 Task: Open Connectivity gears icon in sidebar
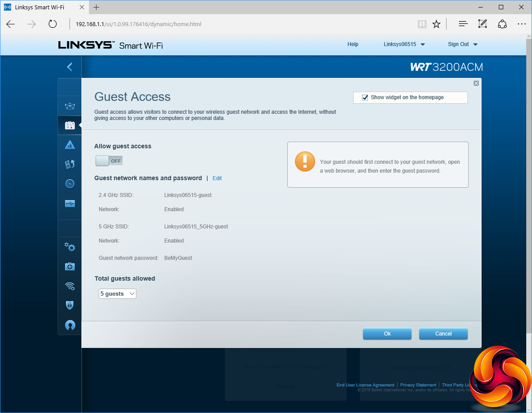[x=70, y=247]
